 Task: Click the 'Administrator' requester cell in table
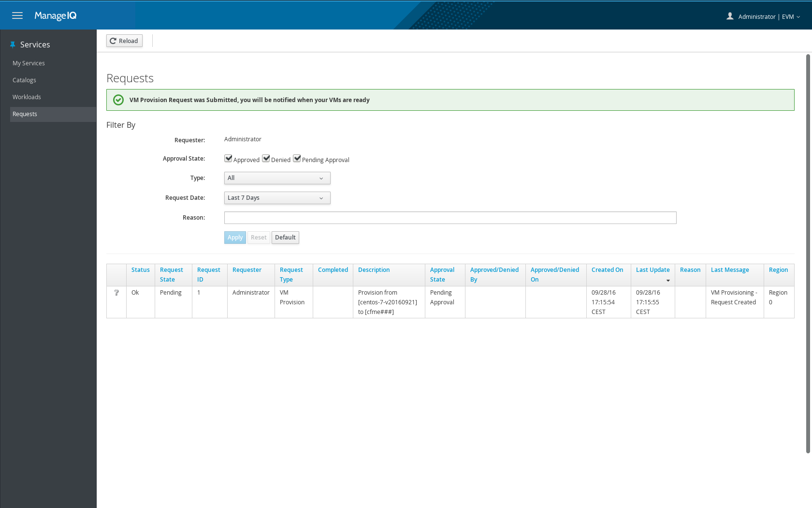(251, 302)
